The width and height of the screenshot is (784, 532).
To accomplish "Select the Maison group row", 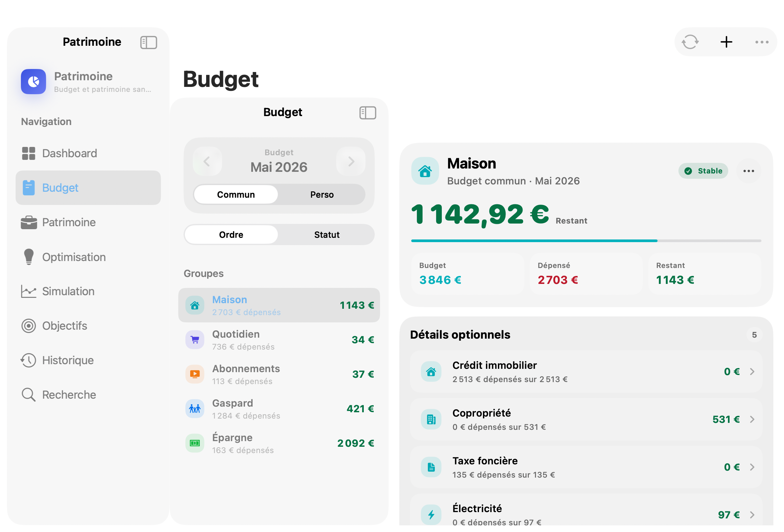I will (279, 305).
